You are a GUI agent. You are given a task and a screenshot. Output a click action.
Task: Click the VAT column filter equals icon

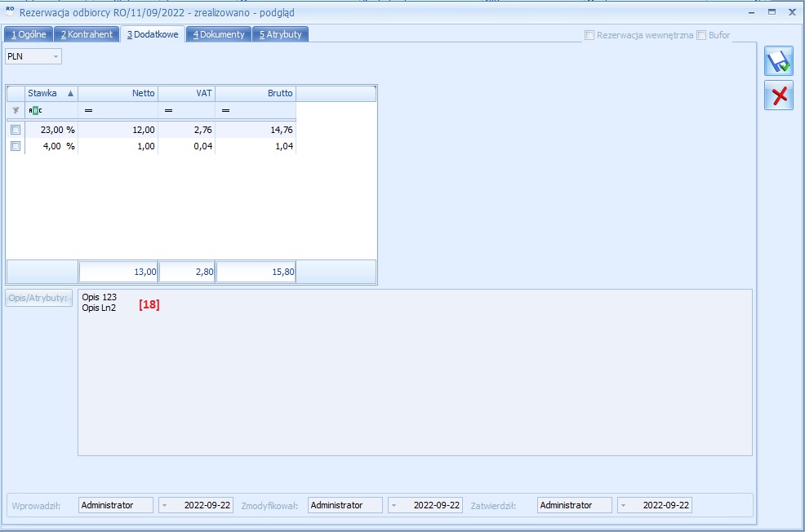point(168,110)
